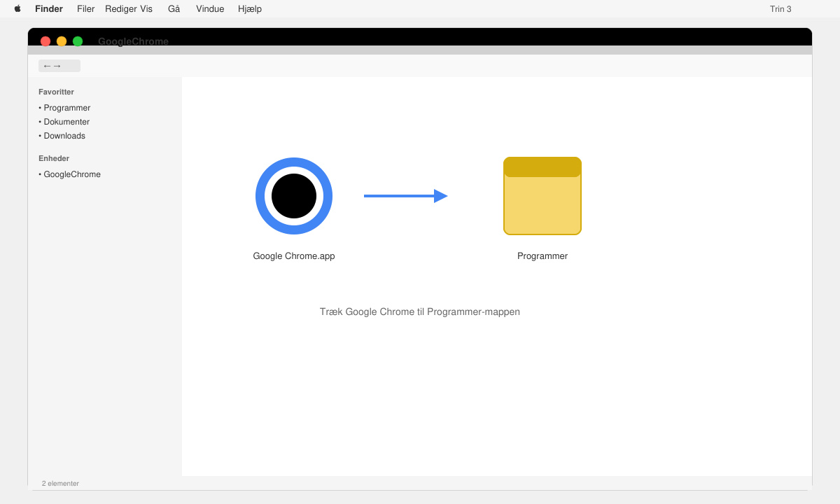Click the green zoom window button
The image size is (840, 504).
[78, 41]
